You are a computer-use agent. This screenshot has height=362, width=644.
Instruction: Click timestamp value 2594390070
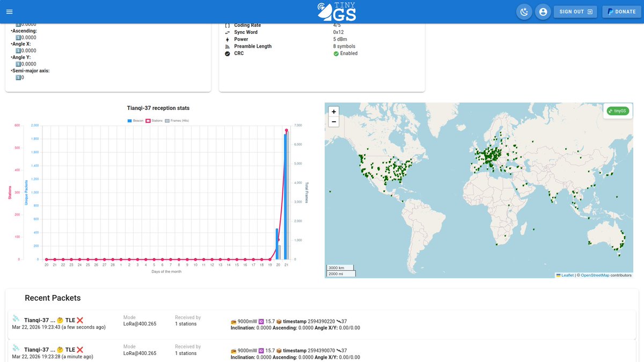coord(320,351)
